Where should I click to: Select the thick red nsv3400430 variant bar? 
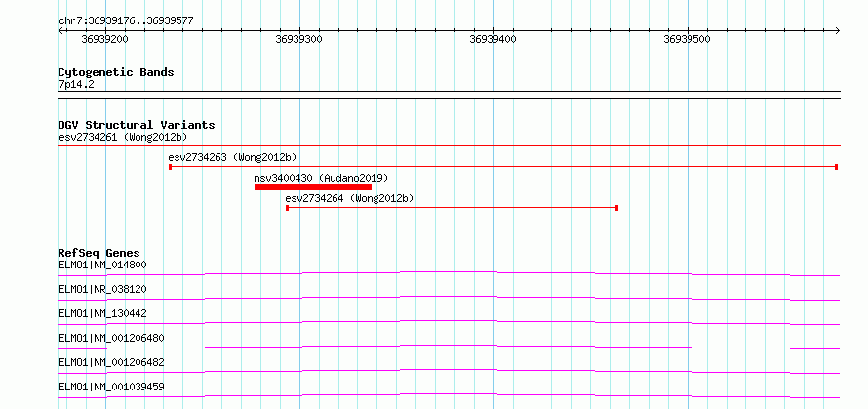tap(313, 187)
